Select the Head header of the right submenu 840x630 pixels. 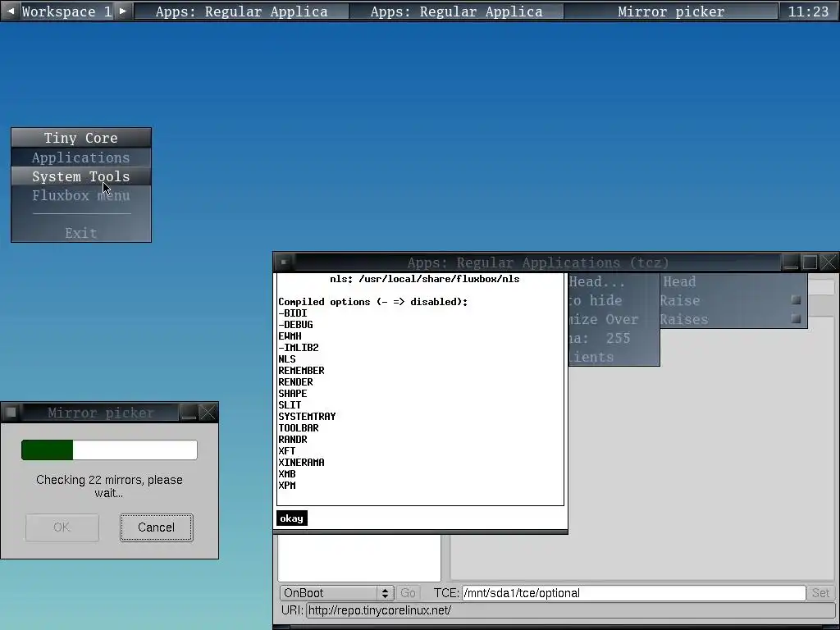click(x=733, y=281)
